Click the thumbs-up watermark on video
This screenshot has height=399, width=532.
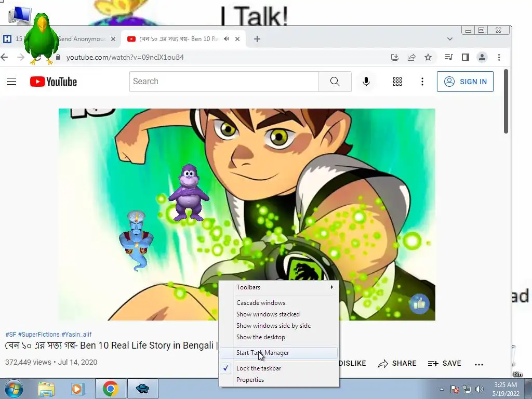pos(419,303)
